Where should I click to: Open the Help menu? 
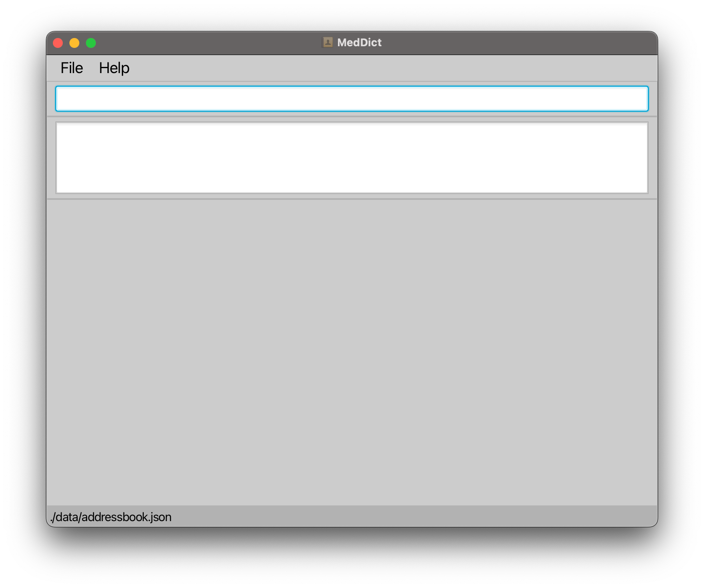114,68
